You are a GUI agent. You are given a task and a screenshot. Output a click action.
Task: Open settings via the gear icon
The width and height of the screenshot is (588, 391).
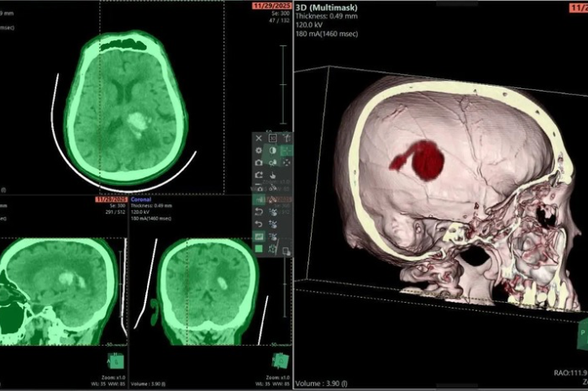(259, 151)
